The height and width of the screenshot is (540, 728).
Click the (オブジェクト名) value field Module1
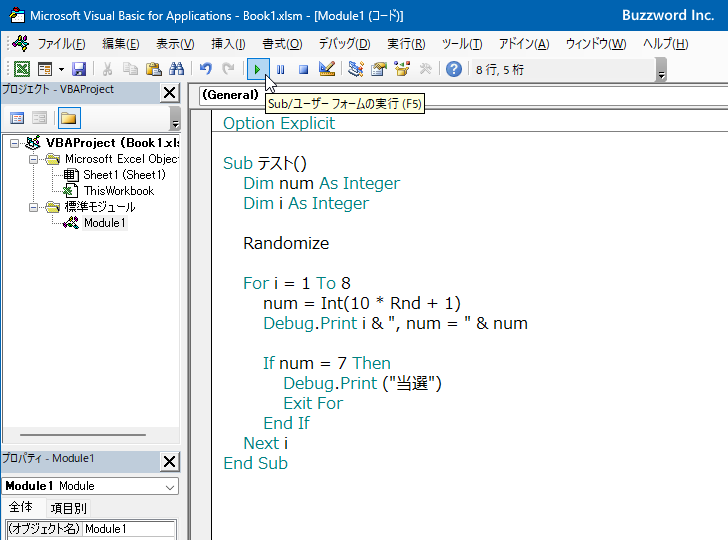pyautogui.click(x=129, y=529)
